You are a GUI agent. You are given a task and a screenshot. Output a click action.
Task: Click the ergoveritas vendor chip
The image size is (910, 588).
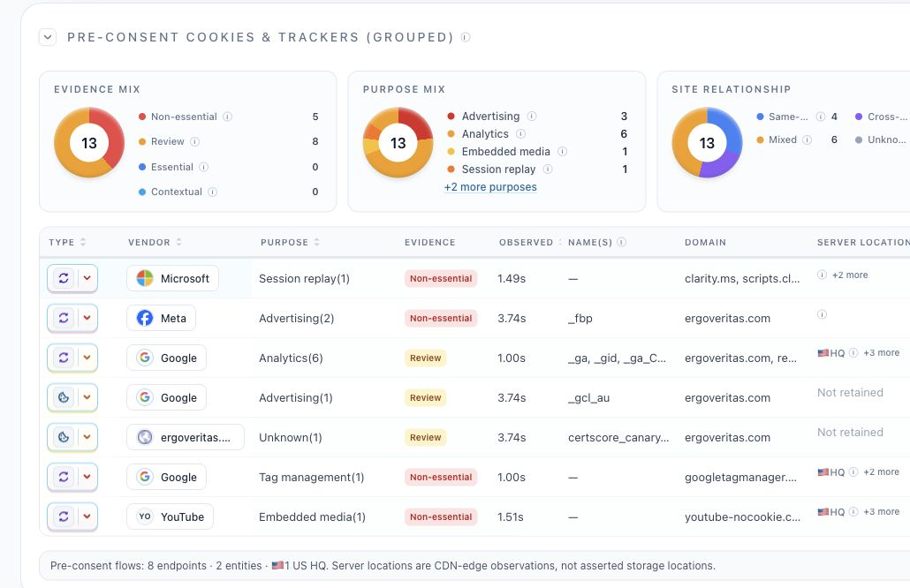tap(186, 437)
